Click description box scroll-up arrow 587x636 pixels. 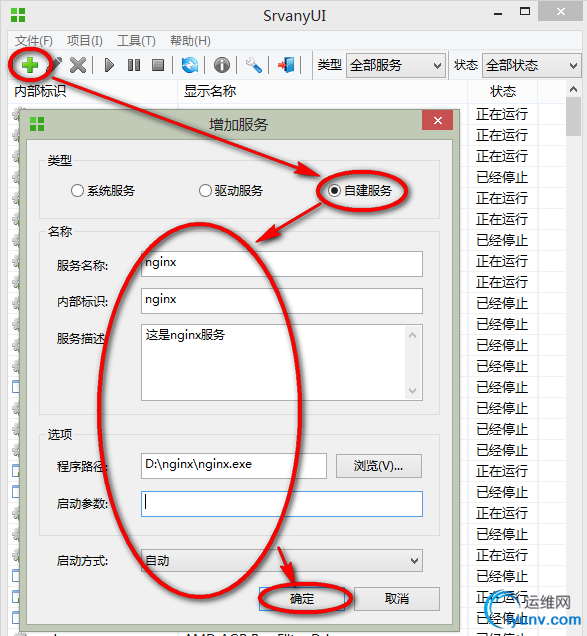click(x=413, y=335)
